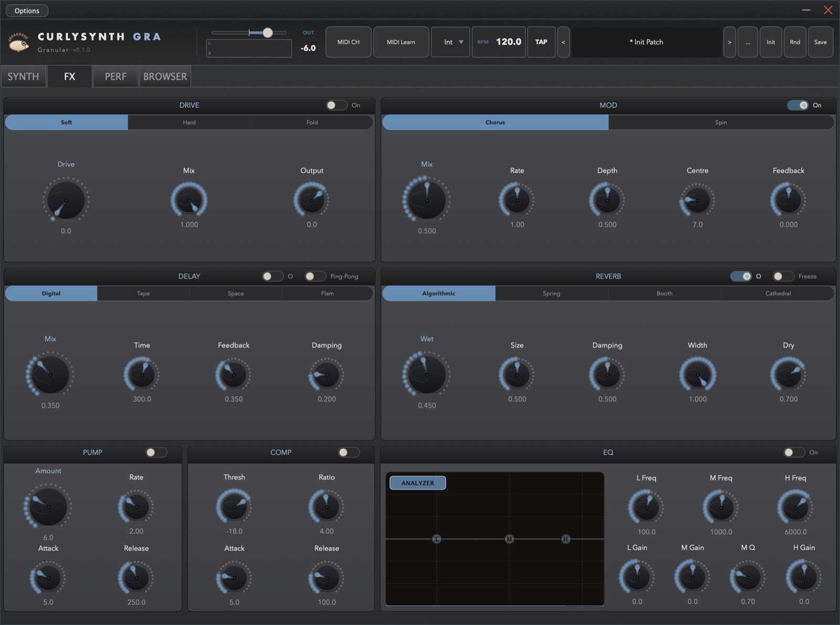Click the EQ L band node in graph

click(x=437, y=539)
